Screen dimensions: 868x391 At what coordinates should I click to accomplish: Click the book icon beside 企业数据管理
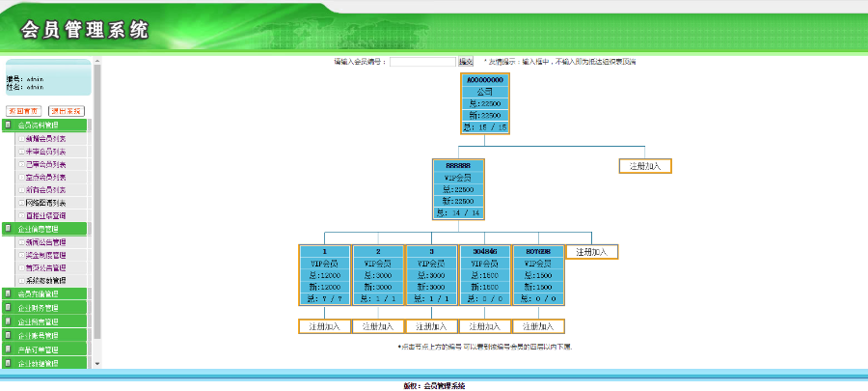point(8,363)
